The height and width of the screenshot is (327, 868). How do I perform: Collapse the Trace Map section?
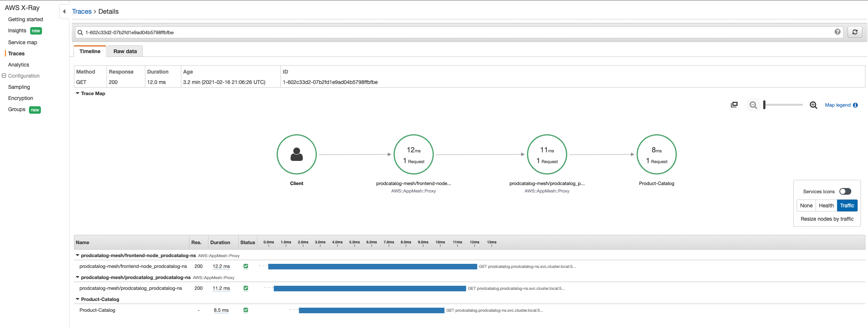pos(77,93)
